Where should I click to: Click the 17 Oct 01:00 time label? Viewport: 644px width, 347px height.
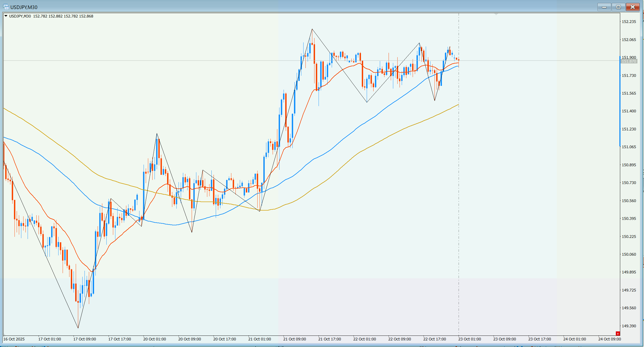click(49, 339)
